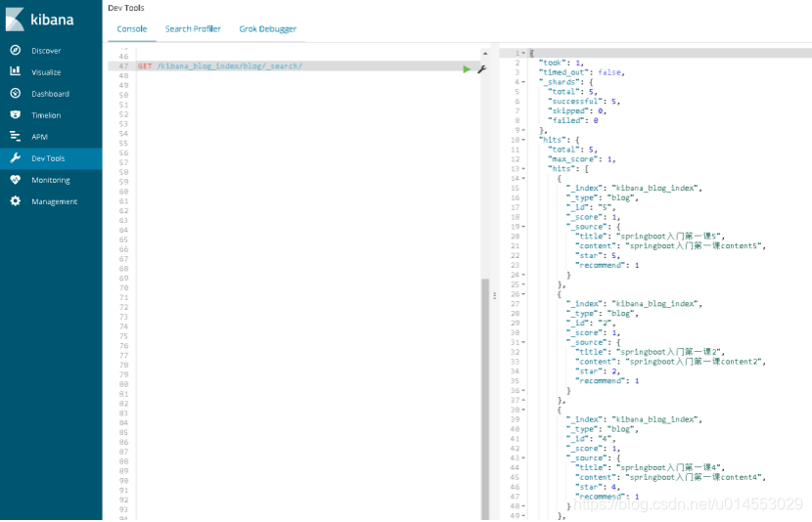Click scroll-up arrow of request editor
The height and width of the screenshot is (522, 812).
click(x=485, y=54)
